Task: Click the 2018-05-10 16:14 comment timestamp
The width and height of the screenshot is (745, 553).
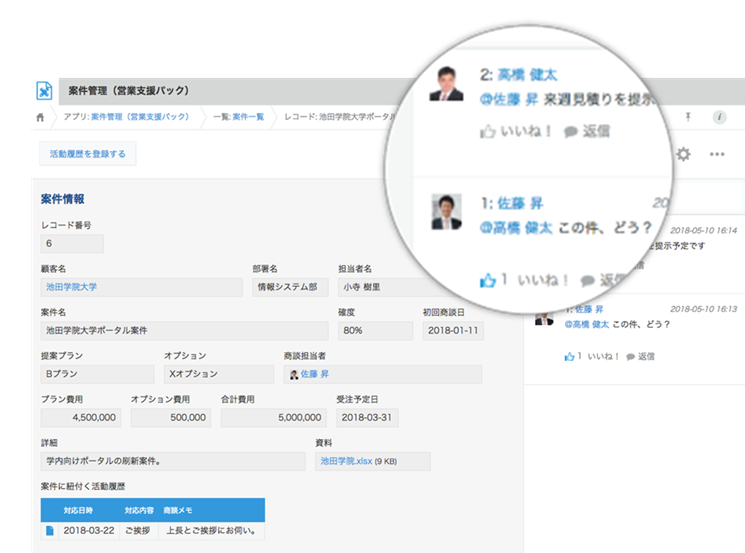Action: 704,230
